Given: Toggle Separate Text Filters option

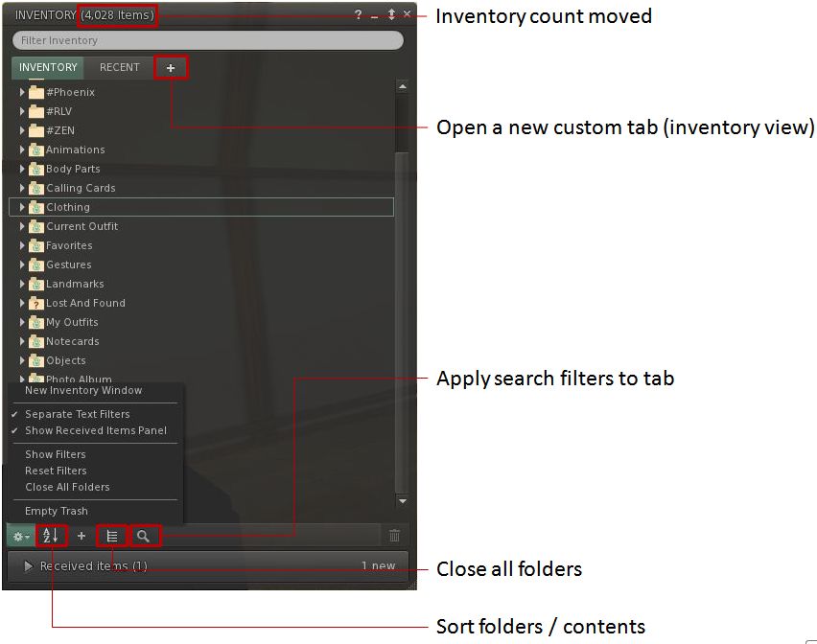Looking at the screenshot, I should (x=77, y=414).
